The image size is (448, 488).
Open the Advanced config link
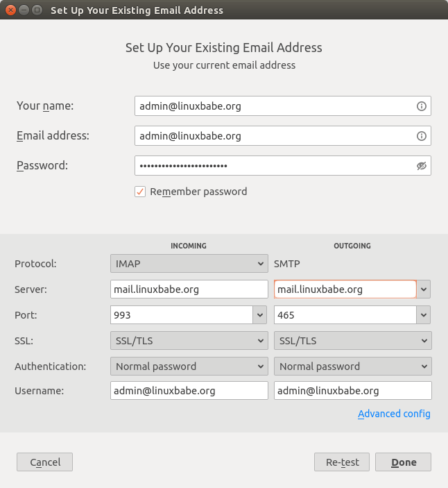click(394, 414)
